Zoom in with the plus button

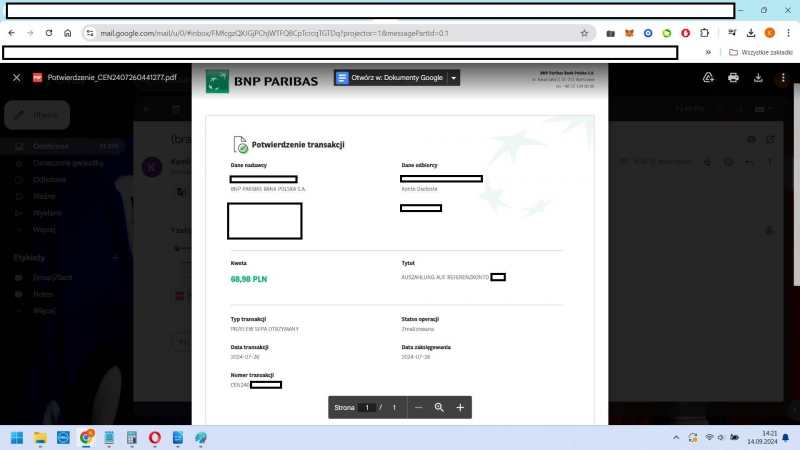(460, 408)
